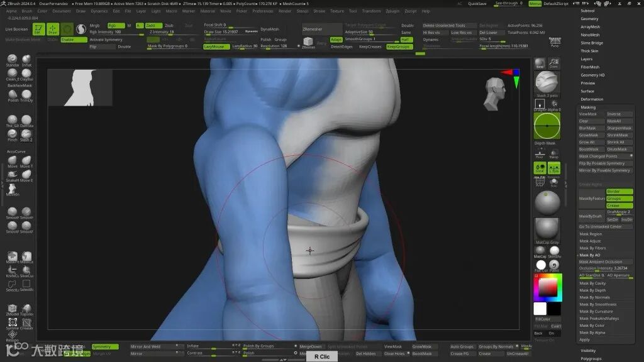Click the QuickSave button
The image size is (644, 362).
[x=477, y=4]
